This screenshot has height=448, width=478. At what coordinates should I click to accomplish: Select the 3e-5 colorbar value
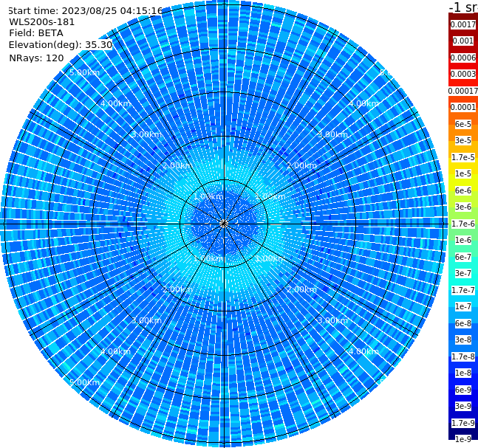pyautogui.click(x=463, y=140)
